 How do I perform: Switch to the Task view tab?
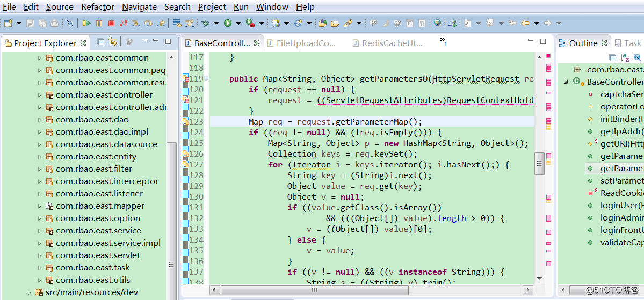(x=628, y=43)
